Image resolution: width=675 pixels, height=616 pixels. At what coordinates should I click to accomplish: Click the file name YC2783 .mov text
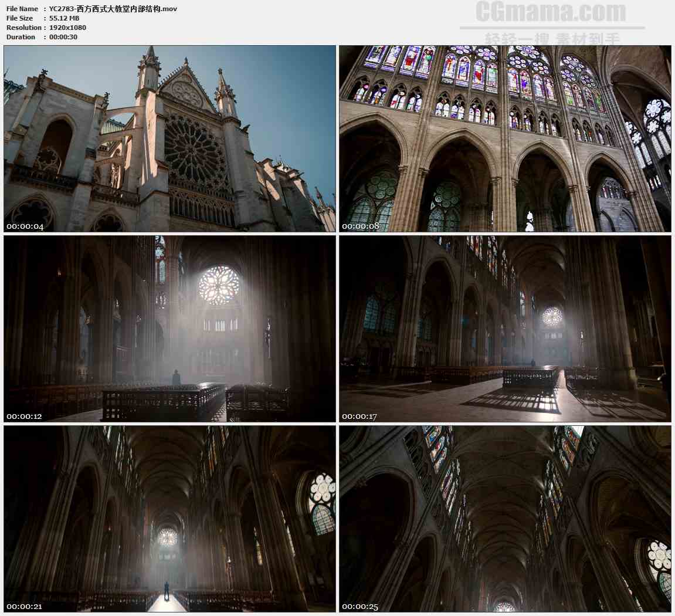pos(113,9)
